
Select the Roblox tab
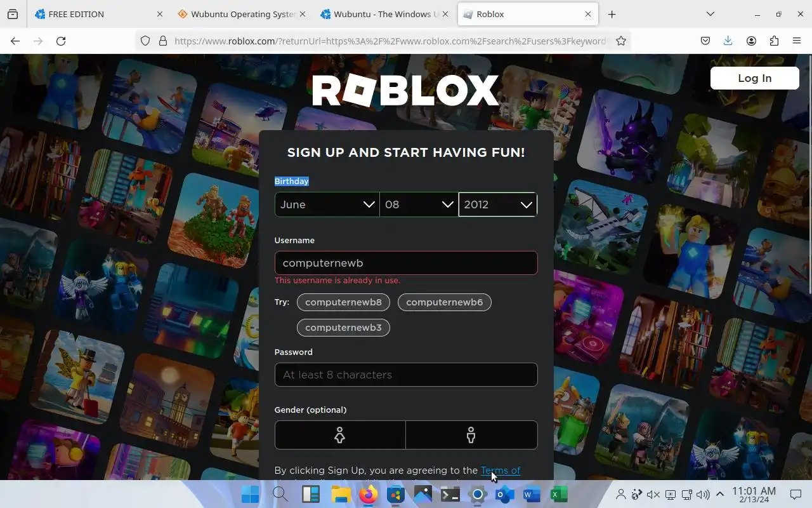[x=528, y=14]
